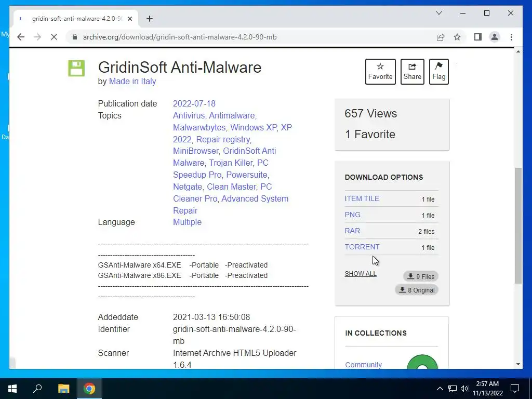Click the green floppy disk software icon
Screen dimensions: 532x399
(76, 68)
